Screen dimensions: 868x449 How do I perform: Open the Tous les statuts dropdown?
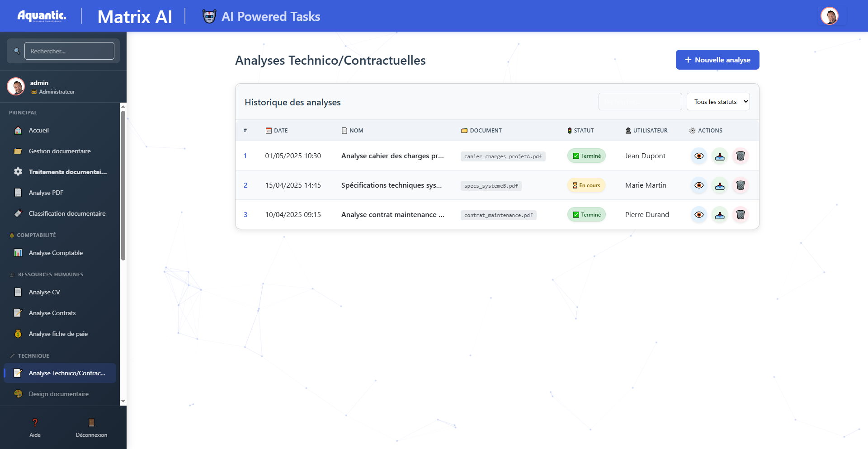(718, 102)
